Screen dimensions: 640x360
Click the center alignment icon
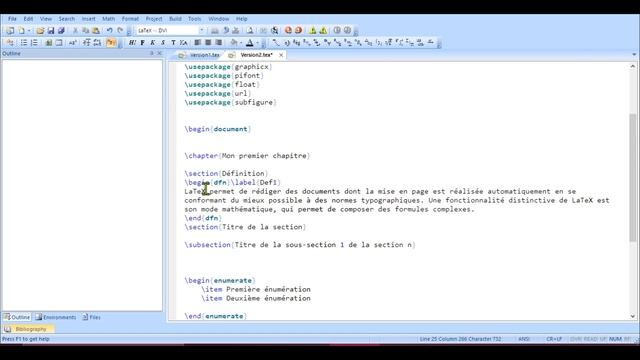pos(208,42)
